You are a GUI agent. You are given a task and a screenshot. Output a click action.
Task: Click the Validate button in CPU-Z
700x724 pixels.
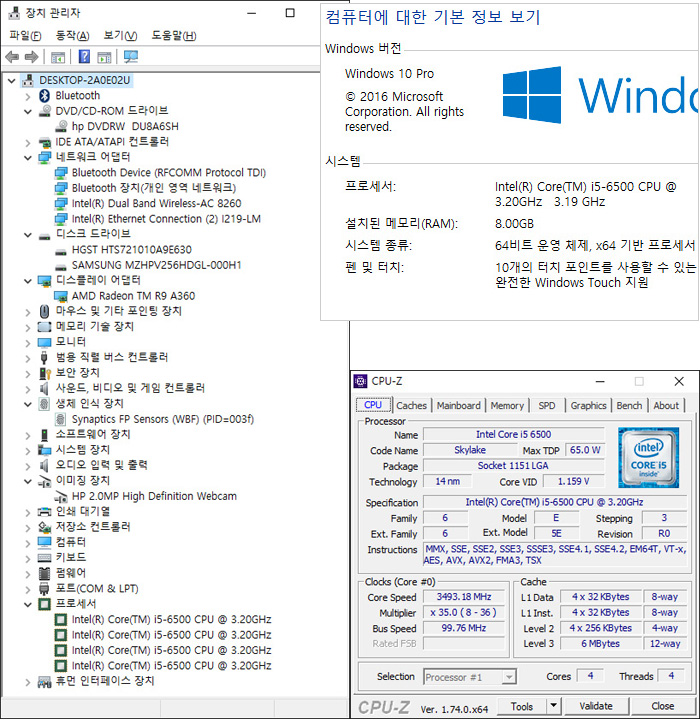(x=596, y=706)
